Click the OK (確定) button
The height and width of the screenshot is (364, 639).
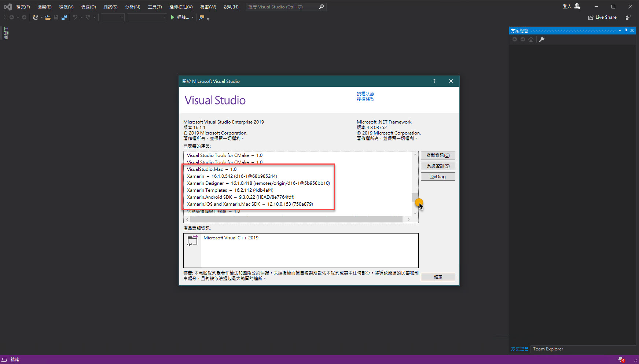coord(438,277)
